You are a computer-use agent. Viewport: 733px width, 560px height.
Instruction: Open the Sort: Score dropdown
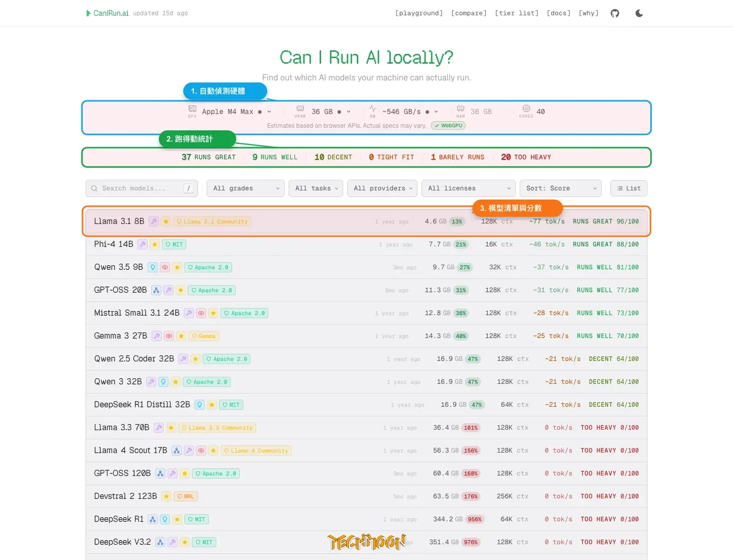[560, 188]
